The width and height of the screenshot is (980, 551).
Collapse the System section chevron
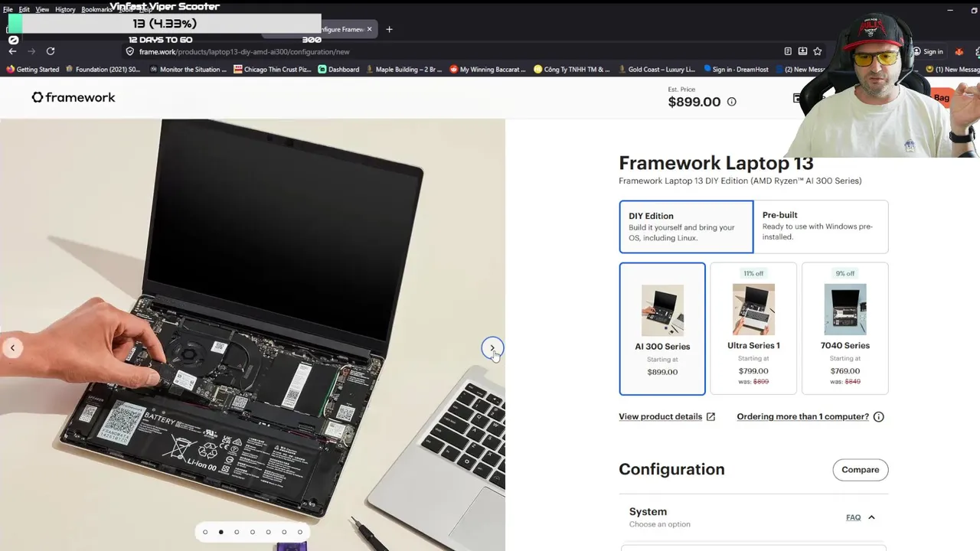[871, 517]
